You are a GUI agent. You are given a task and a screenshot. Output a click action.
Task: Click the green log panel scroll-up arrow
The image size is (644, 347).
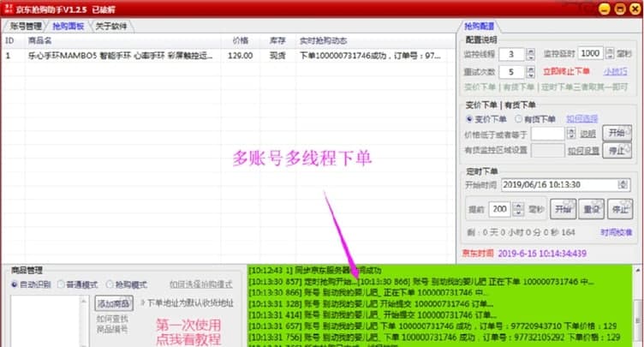pos(638,271)
